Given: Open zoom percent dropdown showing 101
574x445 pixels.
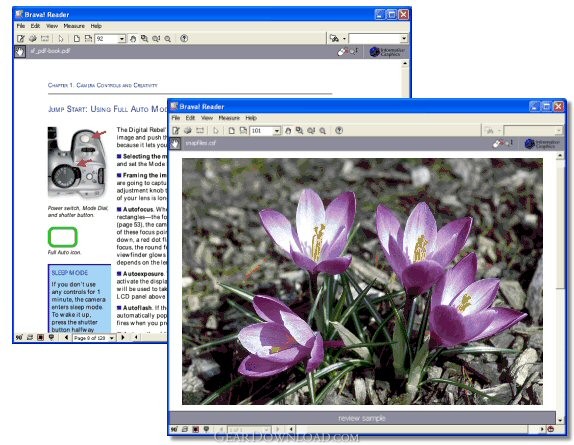Looking at the screenshot, I should point(277,131).
